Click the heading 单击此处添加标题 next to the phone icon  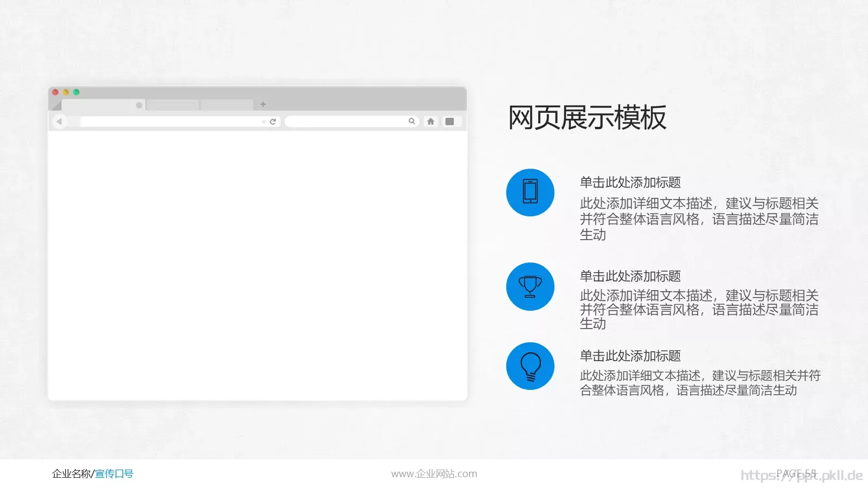point(630,182)
